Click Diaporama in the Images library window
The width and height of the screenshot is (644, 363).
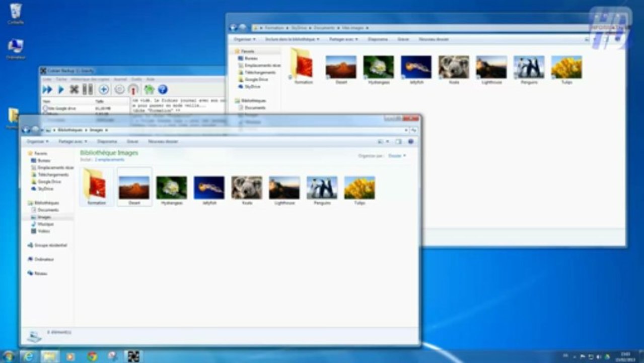107,142
